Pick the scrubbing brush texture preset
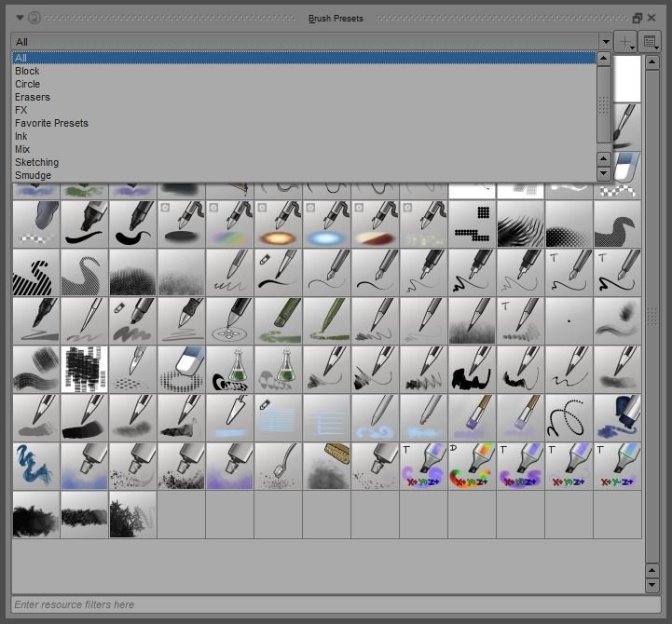The image size is (672, 624). pyautogui.click(x=326, y=466)
